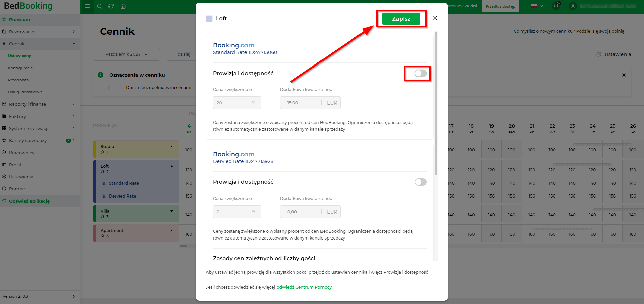644x304 pixels.
Task: Click Standard Rate percent input showing 20
Action: tap(237, 103)
